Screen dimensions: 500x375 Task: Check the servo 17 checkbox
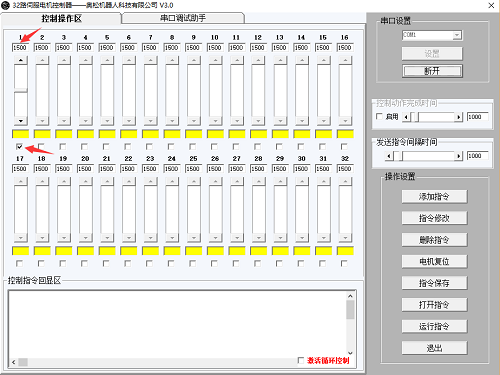(x=19, y=263)
